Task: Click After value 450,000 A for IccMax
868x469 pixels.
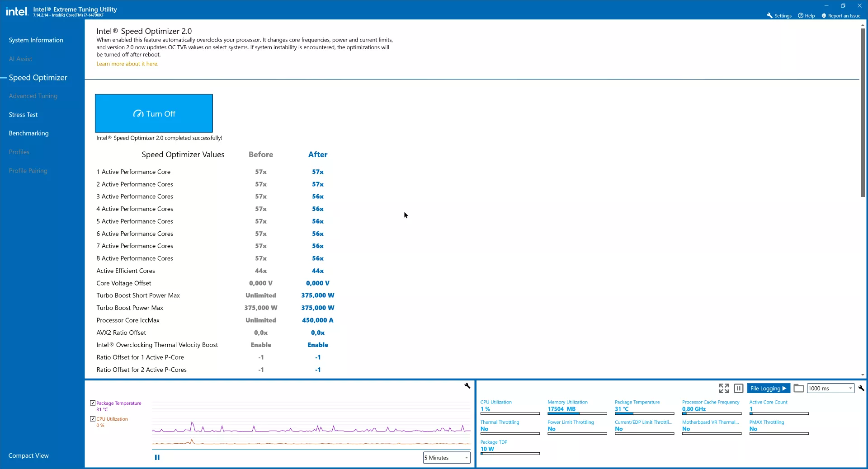Action: tap(318, 320)
